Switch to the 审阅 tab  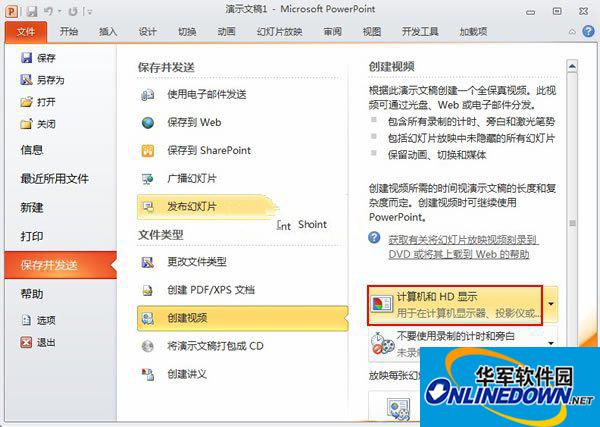333,31
